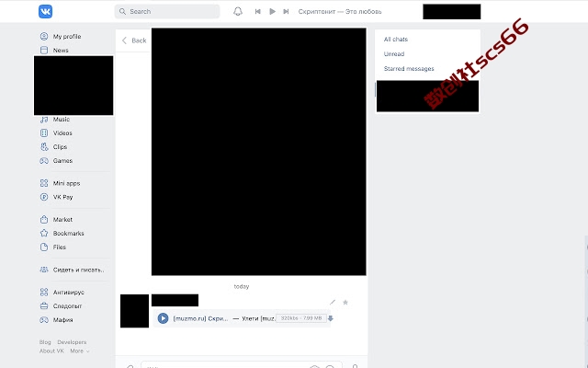Click the Music note icon
The image size is (588, 368).
click(44, 120)
